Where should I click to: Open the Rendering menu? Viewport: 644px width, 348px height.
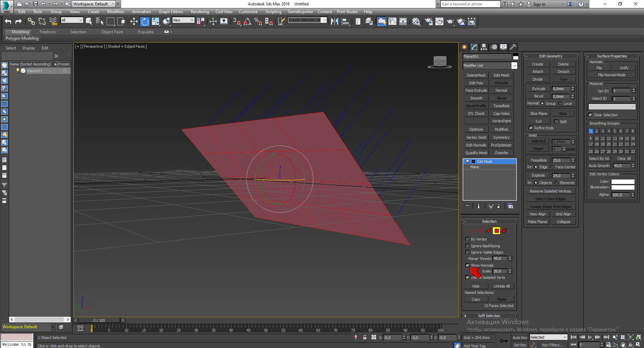[x=200, y=12]
